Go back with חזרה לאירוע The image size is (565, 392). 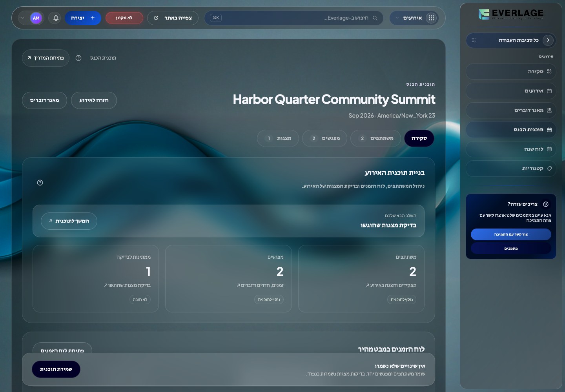click(94, 100)
